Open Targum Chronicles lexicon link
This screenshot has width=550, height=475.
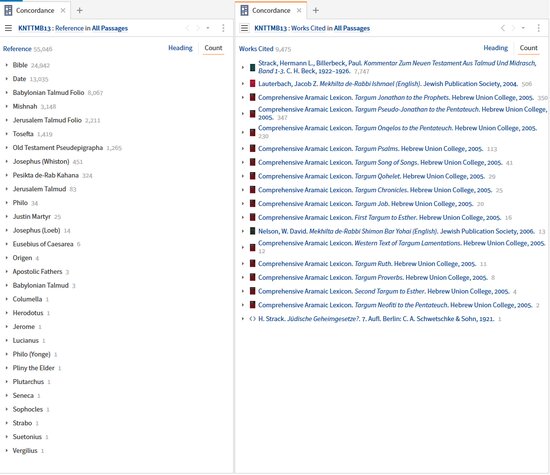[x=375, y=190]
